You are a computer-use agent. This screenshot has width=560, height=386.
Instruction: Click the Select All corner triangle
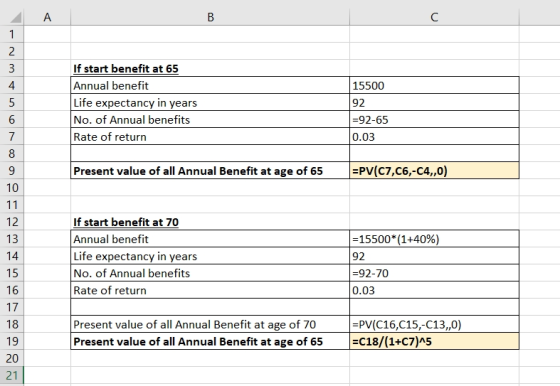click(x=16, y=17)
